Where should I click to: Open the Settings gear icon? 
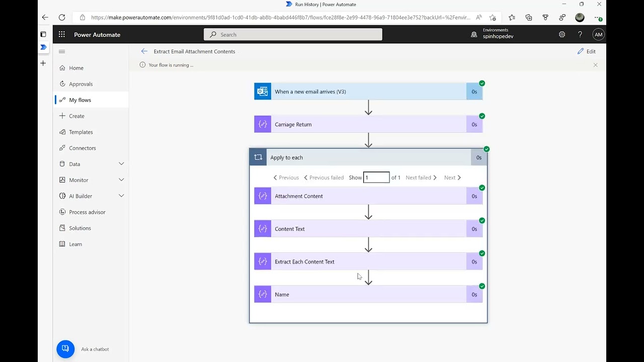pyautogui.click(x=562, y=35)
